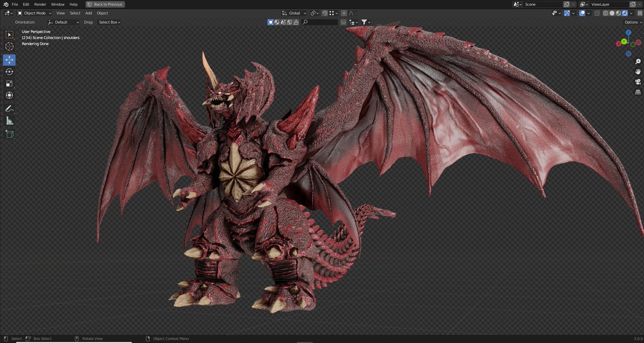Open the View menu in viewport header

click(x=61, y=13)
